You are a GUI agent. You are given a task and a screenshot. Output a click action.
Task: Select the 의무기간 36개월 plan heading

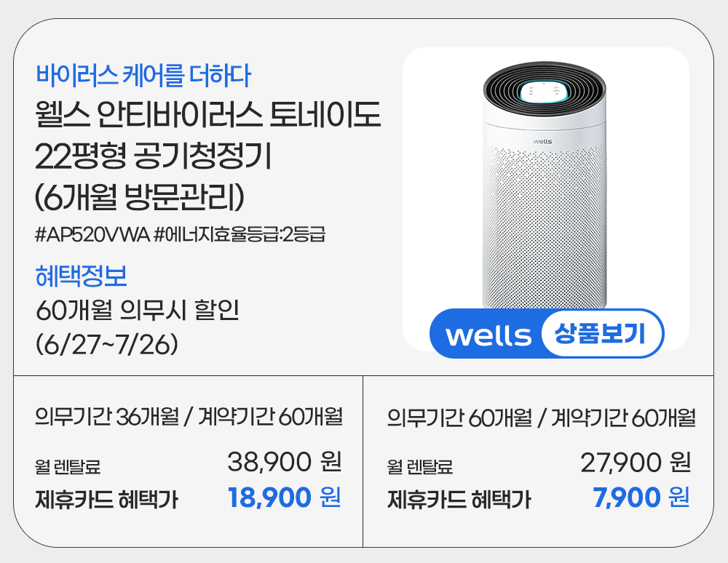188,418
